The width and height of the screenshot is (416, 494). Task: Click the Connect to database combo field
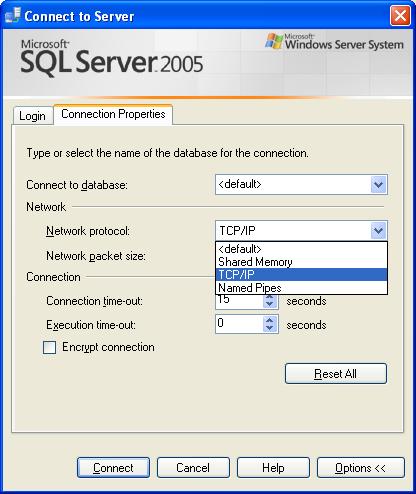click(x=301, y=184)
